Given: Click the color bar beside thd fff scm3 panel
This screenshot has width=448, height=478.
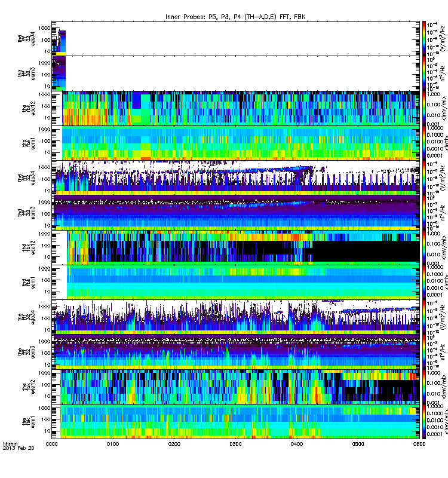Looking at the screenshot, I should 424,213.
